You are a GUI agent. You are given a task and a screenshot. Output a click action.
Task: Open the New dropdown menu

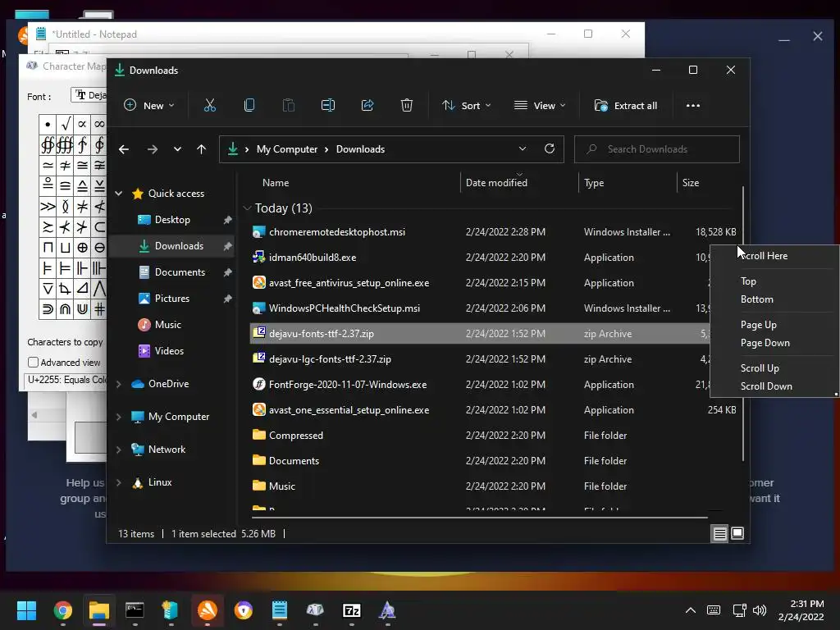(x=149, y=106)
